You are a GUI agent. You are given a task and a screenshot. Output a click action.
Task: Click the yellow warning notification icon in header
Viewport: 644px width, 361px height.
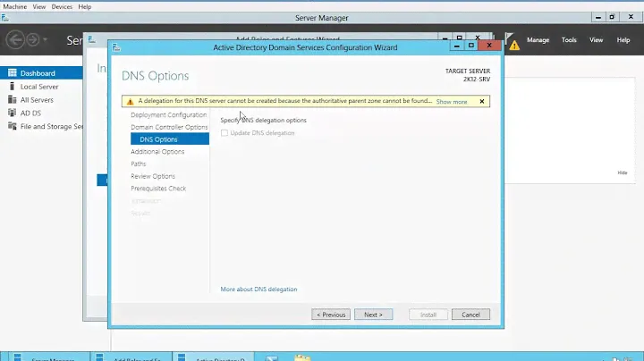tap(513, 43)
